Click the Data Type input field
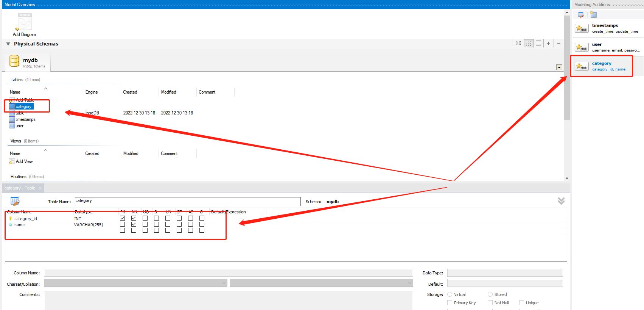This screenshot has width=644, height=310. point(505,273)
